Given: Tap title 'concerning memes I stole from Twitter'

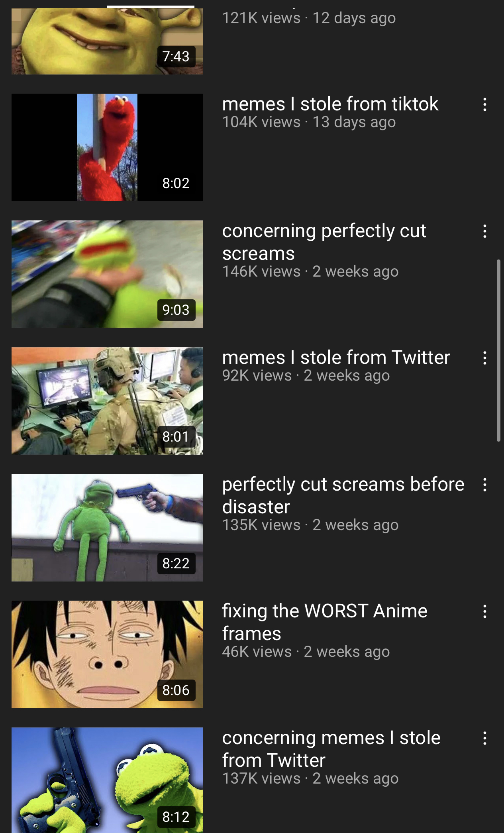Looking at the screenshot, I should (331, 749).
